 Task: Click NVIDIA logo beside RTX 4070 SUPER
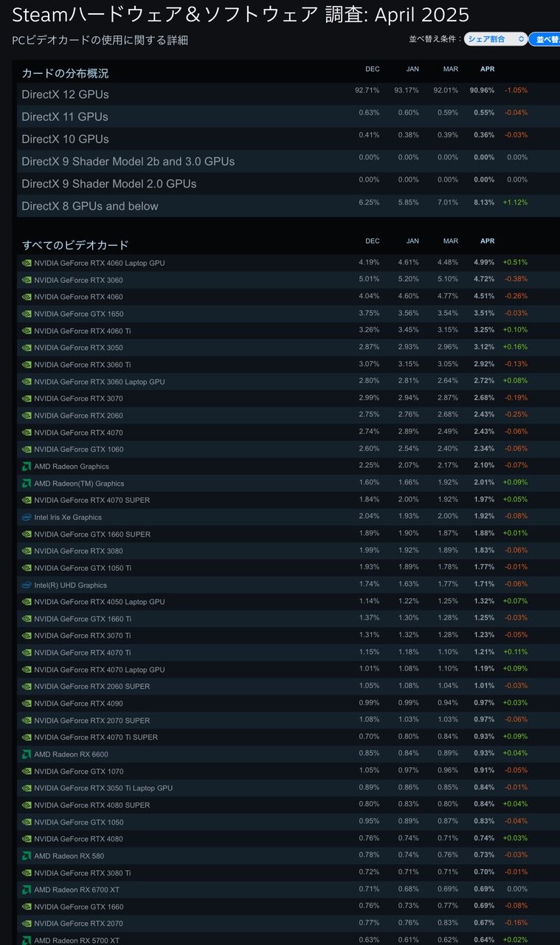pos(27,500)
